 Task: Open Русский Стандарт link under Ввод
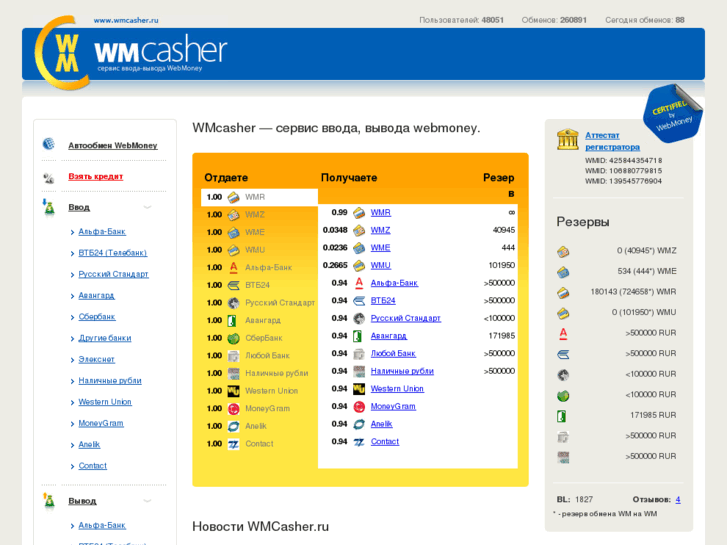[x=114, y=274]
